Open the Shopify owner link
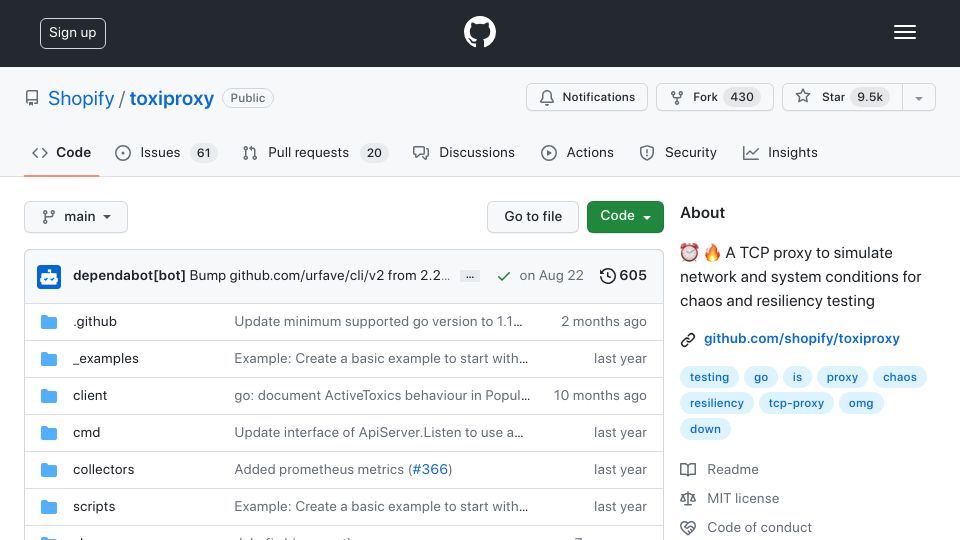This screenshot has width=960, height=540. click(x=81, y=98)
